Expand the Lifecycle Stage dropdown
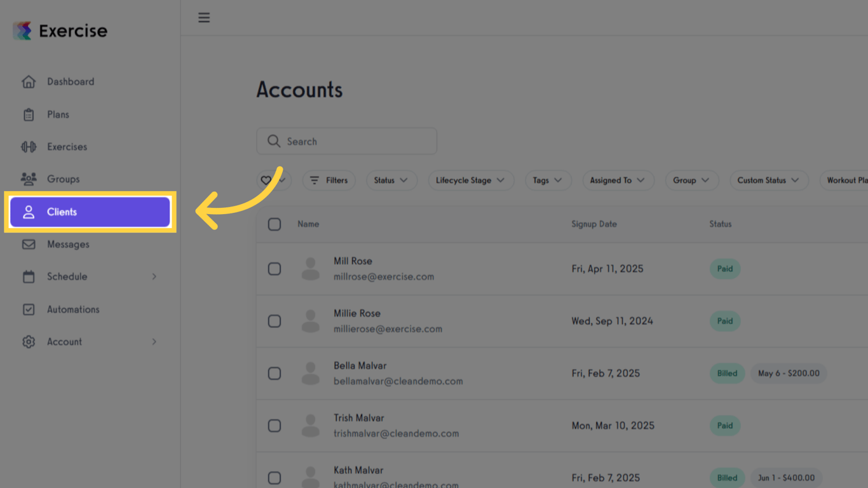868x488 pixels. click(x=470, y=180)
